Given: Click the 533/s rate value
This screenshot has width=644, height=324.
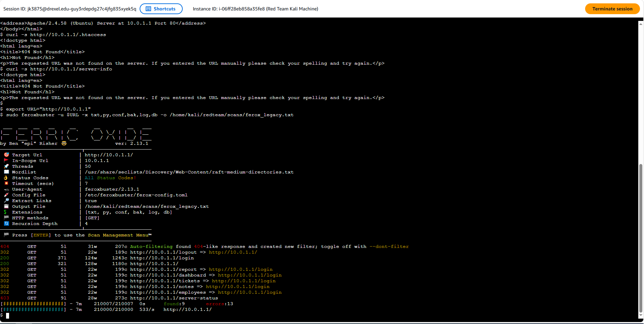Looking at the screenshot, I should 147,309.
